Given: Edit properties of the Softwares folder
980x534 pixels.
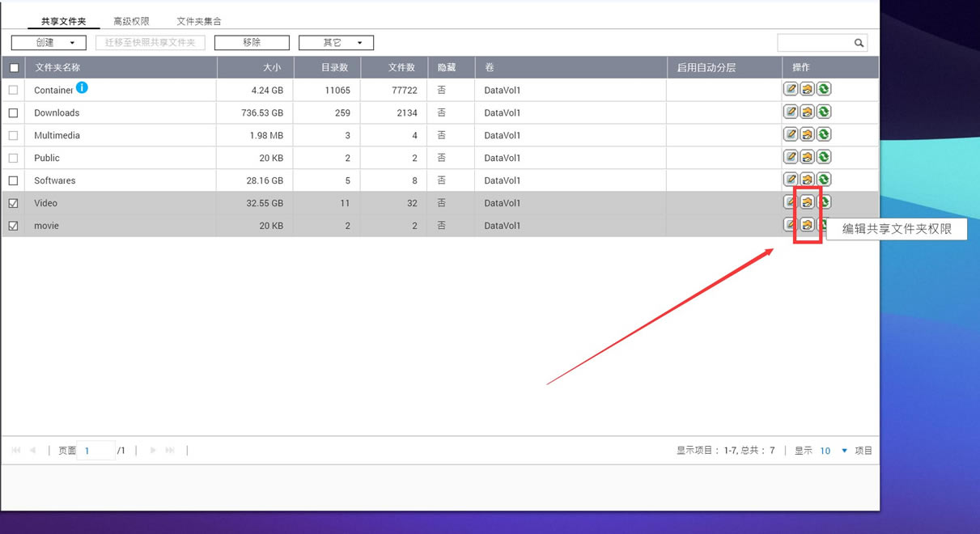Looking at the screenshot, I should tap(791, 180).
